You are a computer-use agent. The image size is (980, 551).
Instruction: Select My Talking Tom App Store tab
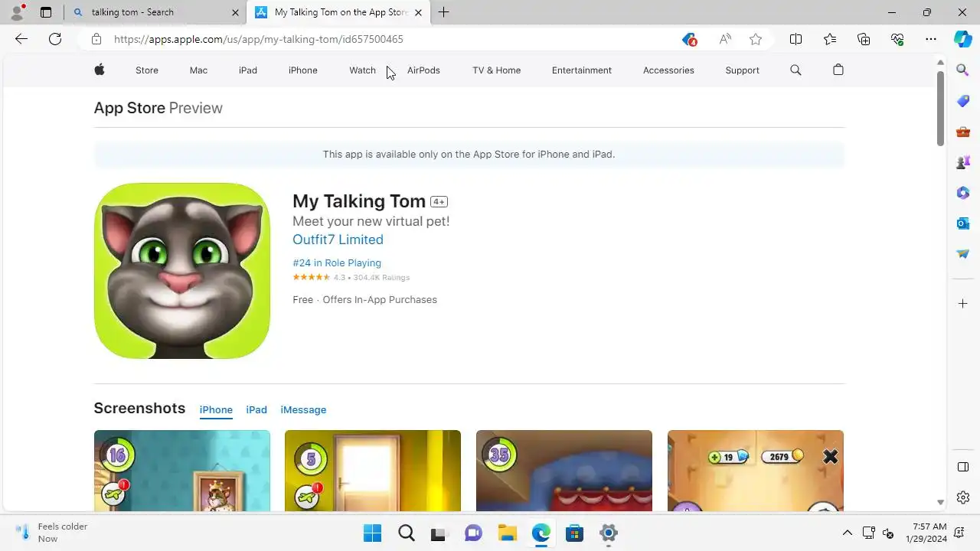(x=338, y=12)
